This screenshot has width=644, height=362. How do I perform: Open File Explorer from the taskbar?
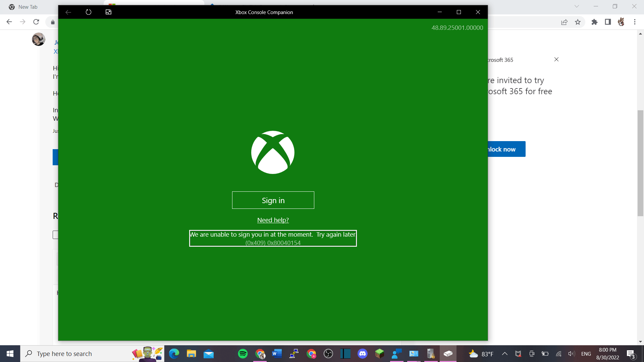coord(191,354)
